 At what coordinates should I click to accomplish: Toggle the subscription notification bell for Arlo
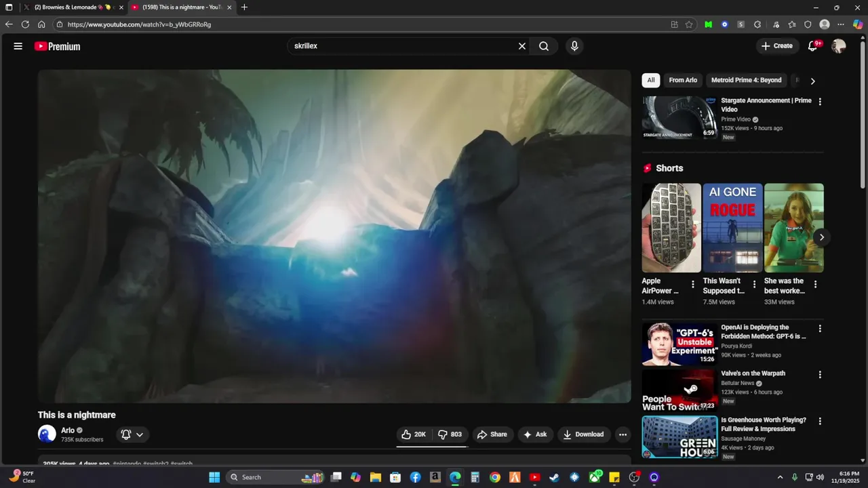[x=125, y=434]
